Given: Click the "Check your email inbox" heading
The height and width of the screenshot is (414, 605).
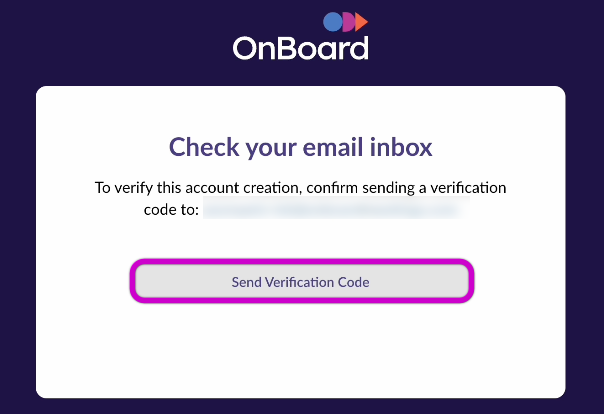Looking at the screenshot, I should (x=301, y=147).
